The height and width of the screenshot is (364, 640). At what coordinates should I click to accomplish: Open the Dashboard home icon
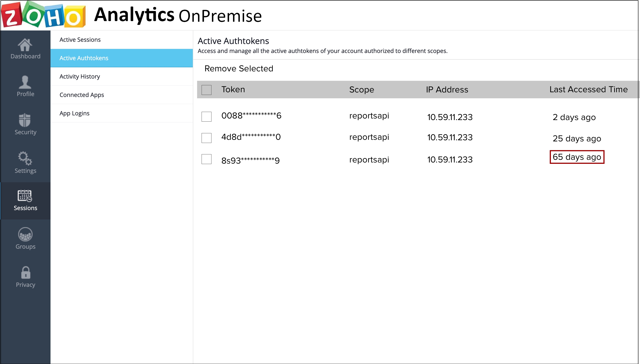[25, 45]
